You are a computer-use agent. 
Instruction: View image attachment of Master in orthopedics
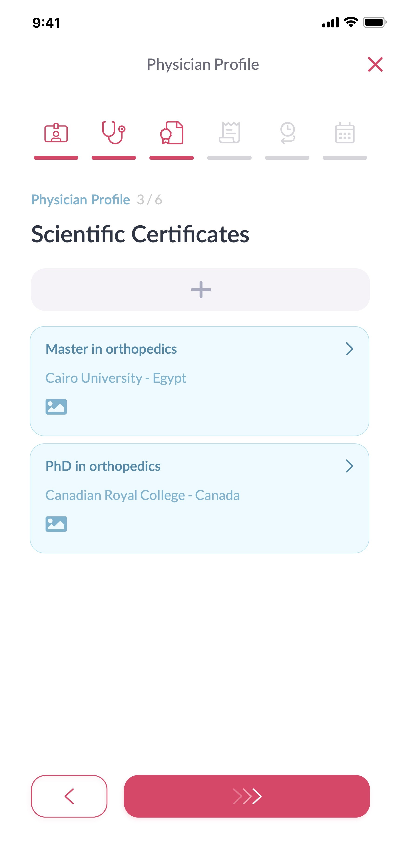[x=56, y=407]
